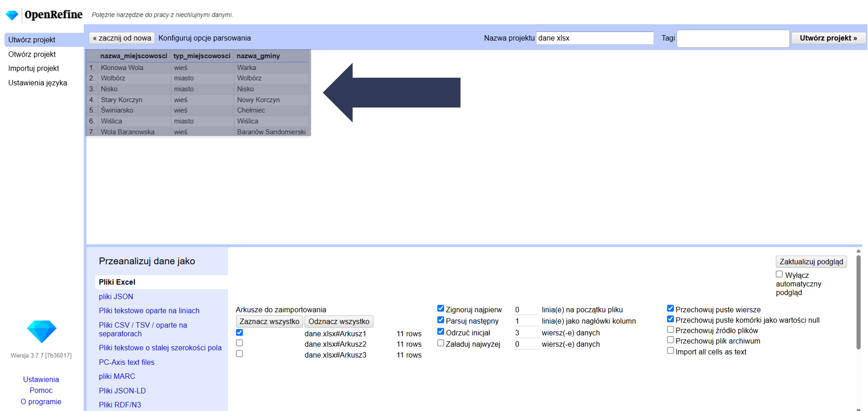Check the dane.xlsx#Arkusz2 sheet checkbox
Image resolution: width=868 pixels, height=411 pixels.
(x=239, y=343)
